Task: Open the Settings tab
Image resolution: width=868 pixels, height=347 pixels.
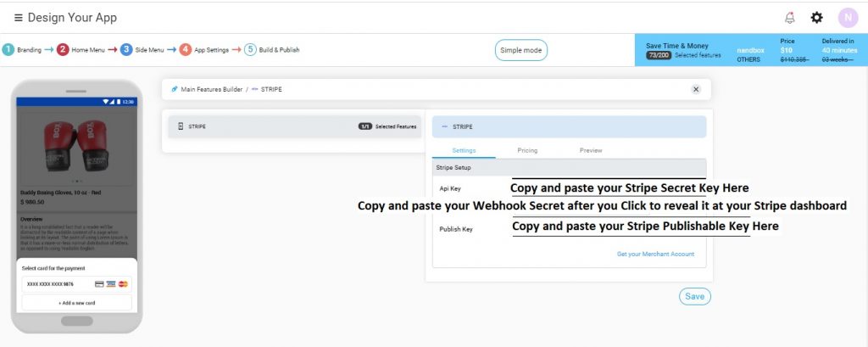Action: point(464,151)
